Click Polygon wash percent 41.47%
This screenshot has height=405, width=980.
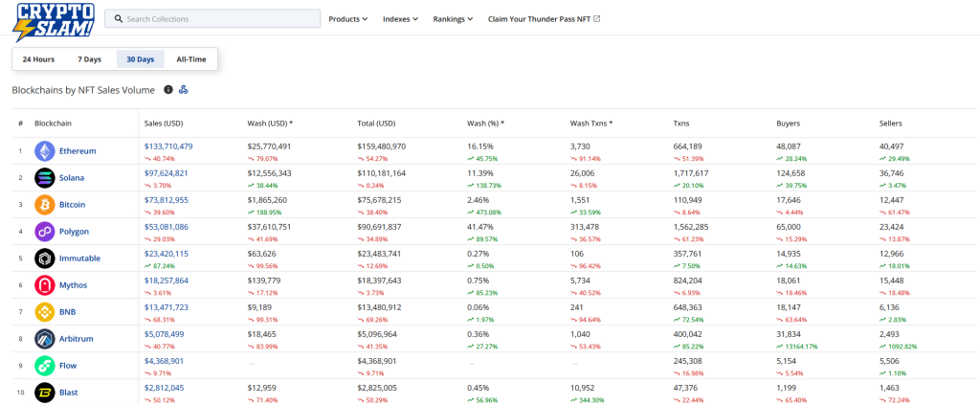[x=480, y=228]
